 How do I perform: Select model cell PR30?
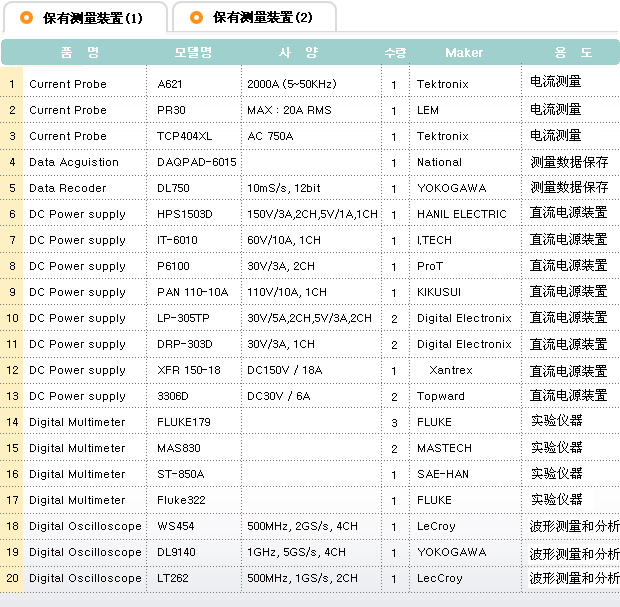pyautogui.click(x=171, y=110)
